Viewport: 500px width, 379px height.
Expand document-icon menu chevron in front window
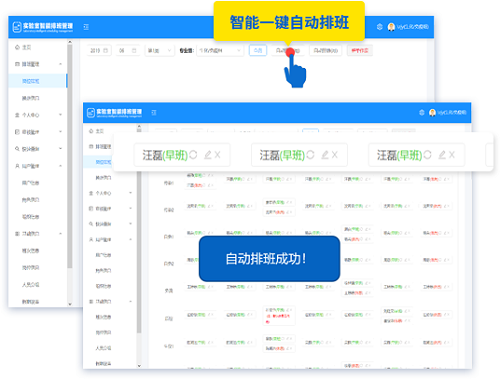130,208
